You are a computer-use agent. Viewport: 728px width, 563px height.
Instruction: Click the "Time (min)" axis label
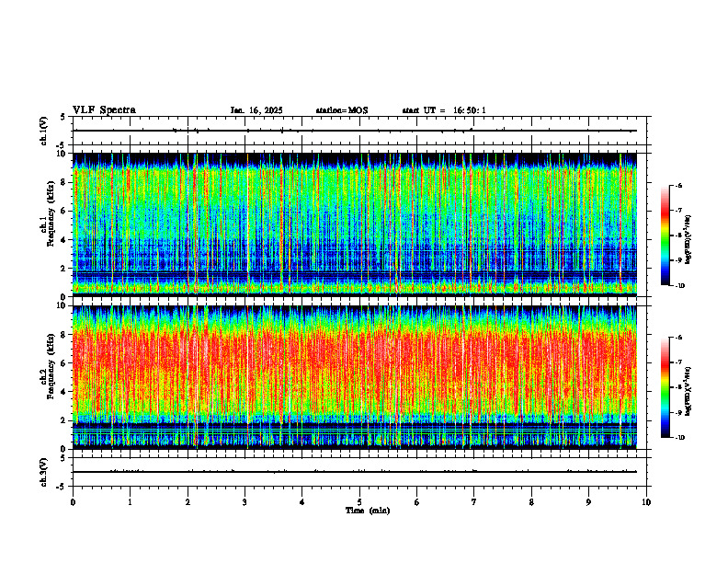point(368,511)
